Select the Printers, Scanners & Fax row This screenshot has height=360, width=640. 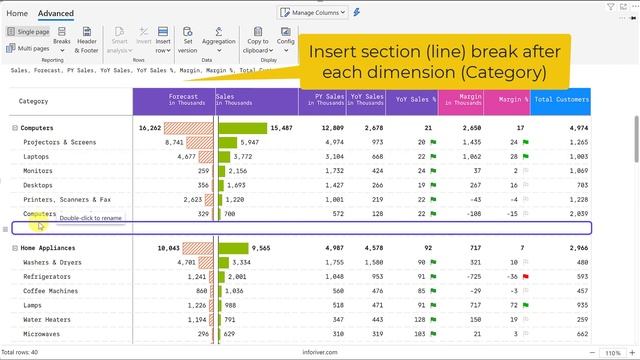(67, 199)
